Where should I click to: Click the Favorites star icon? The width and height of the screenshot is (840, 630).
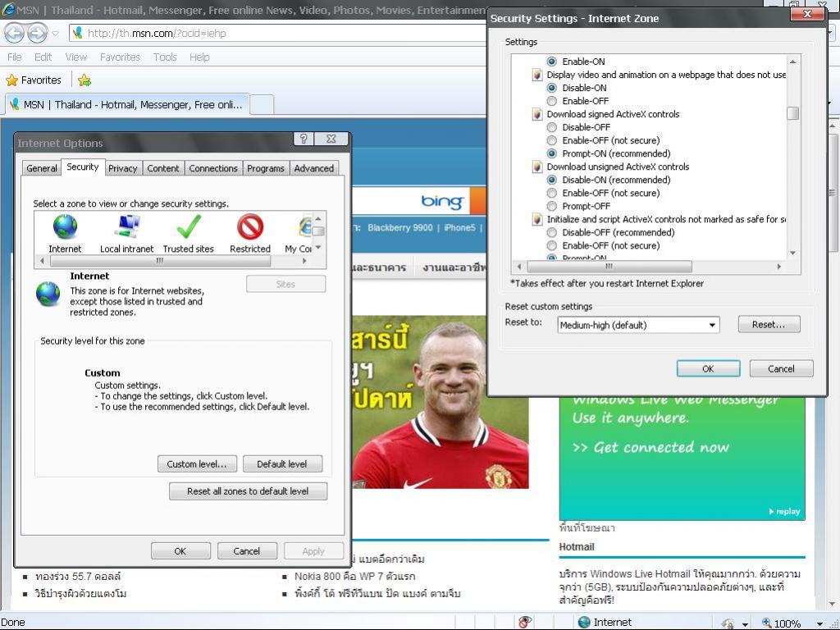pos(11,80)
